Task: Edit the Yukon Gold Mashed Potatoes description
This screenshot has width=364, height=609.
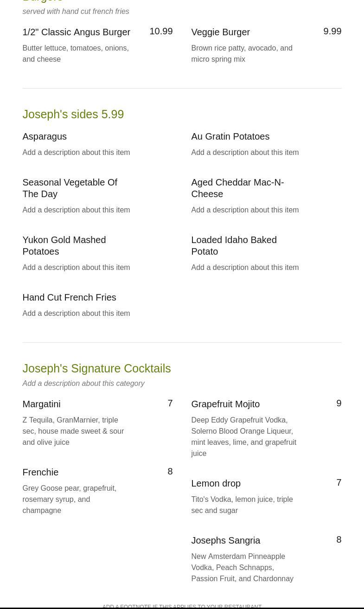Action: [76, 267]
